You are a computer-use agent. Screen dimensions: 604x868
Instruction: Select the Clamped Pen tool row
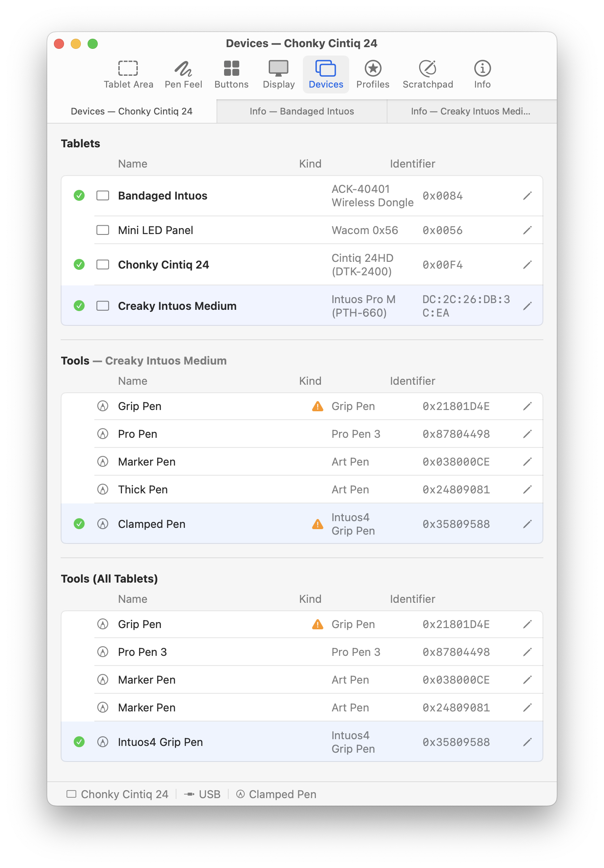coord(302,524)
